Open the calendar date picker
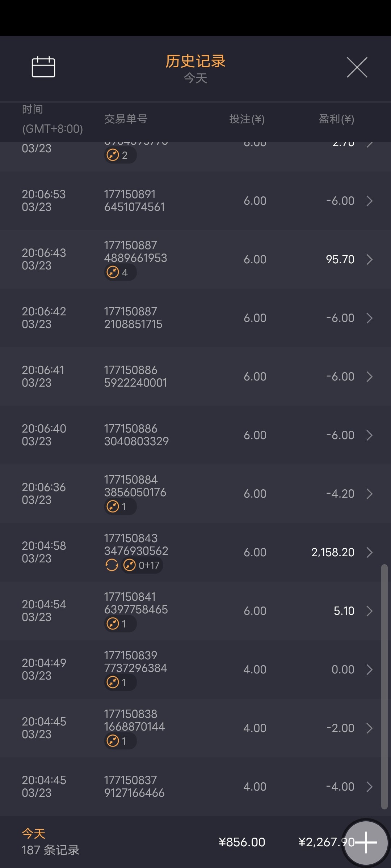This screenshot has height=868, width=391. (43, 67)
